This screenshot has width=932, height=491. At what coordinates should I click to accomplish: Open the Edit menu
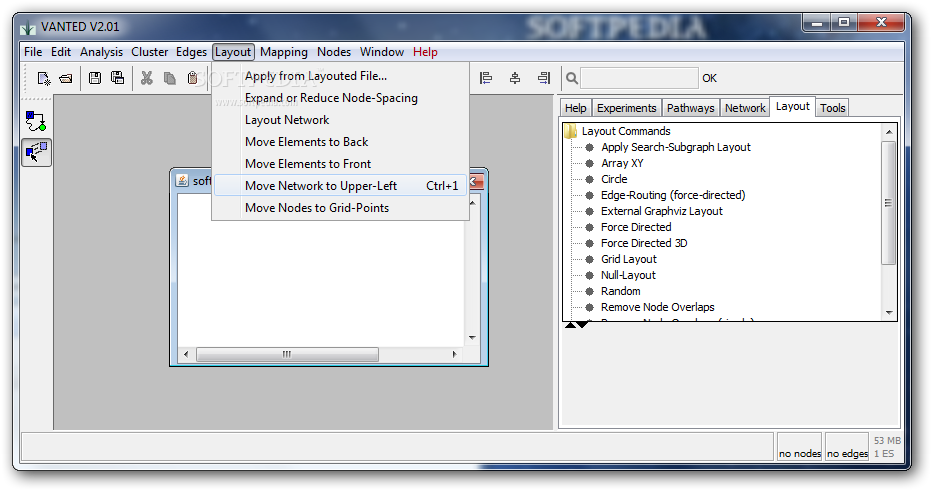[x=61, y=52]
